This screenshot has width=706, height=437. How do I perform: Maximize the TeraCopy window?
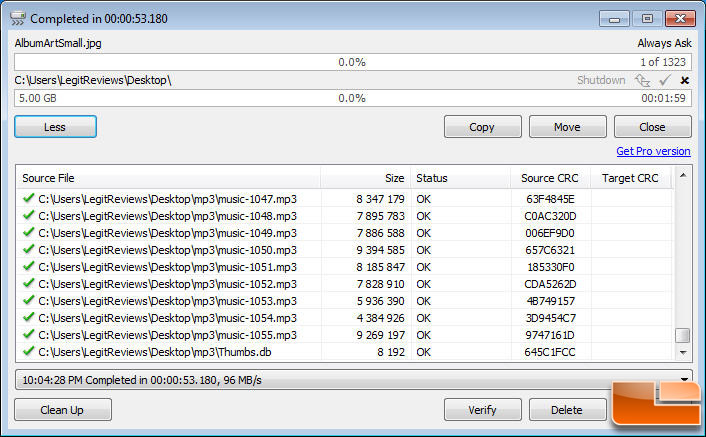pyautogui.click(x=647, y=19)
